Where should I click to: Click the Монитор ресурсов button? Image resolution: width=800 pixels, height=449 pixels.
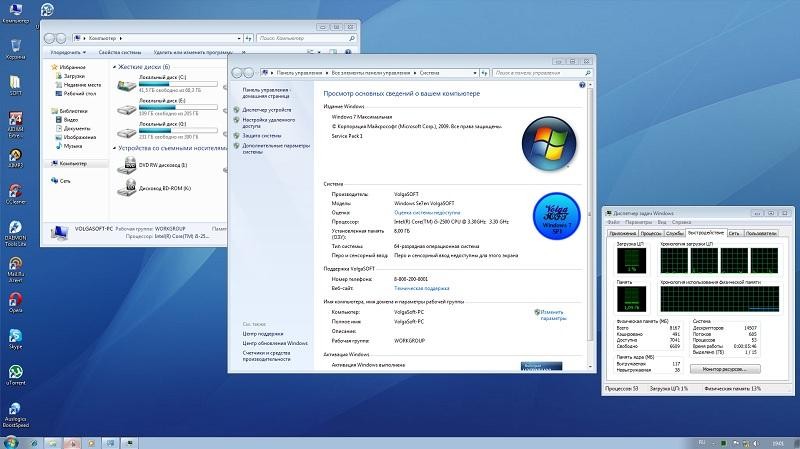coord(724,369)
